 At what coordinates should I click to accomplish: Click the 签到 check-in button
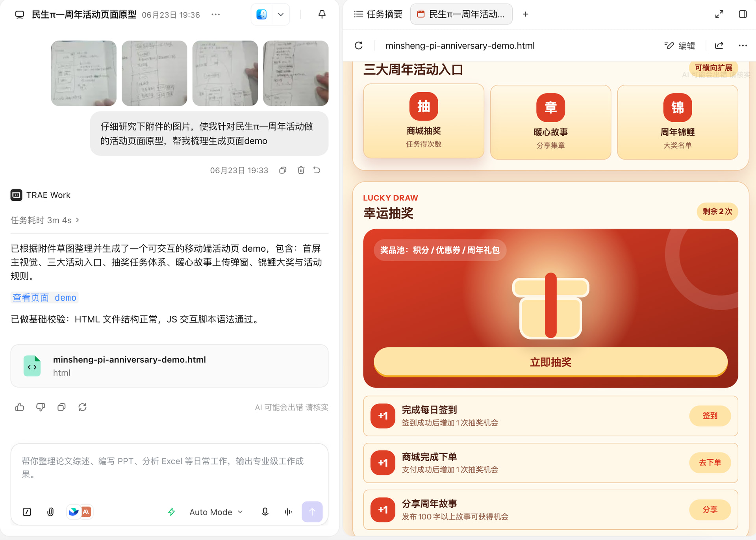(x=710, y=416)
